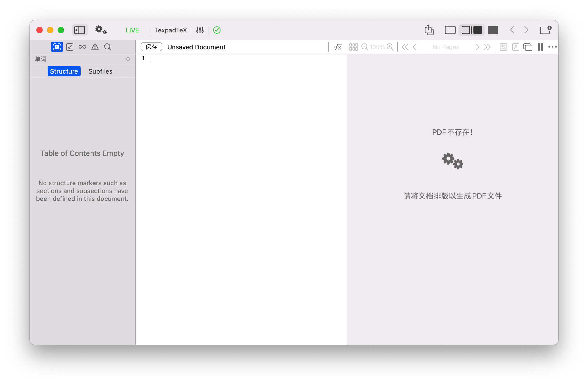Toggle LIVE typesetting mode
588x384 pixels.
(x=132, y=30)
